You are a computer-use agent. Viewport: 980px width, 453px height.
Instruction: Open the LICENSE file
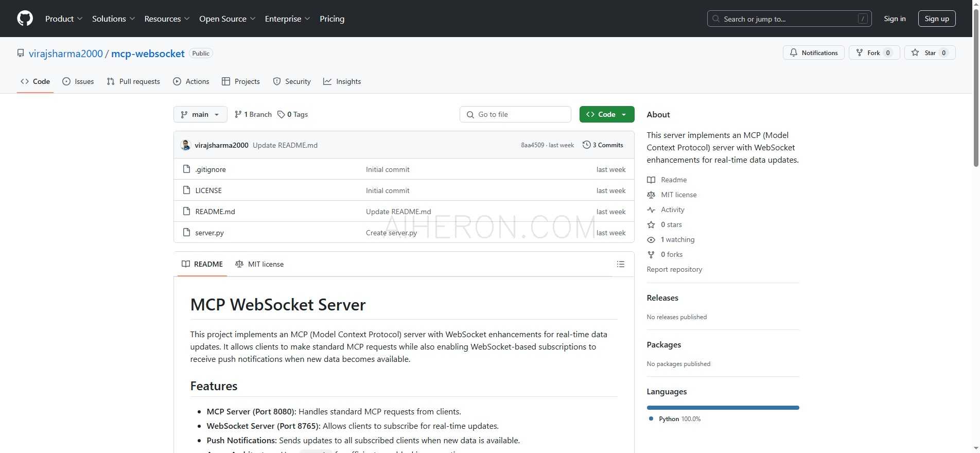point(208,190)
